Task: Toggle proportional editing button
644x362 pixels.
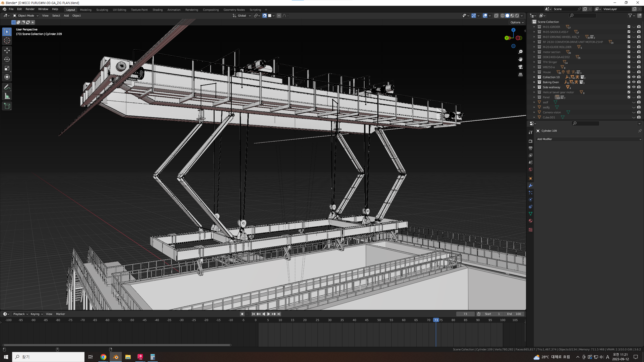Action: tap(279, 16)
